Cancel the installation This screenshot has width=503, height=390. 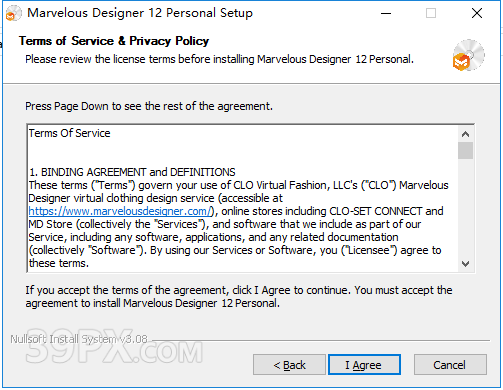pyautogui.click(x=450, y=365)
